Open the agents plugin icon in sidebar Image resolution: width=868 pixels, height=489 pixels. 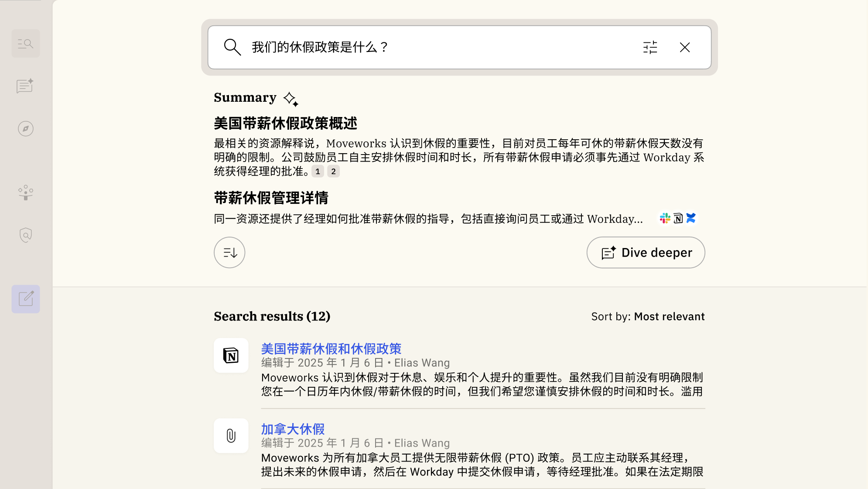tap(26, 193)
